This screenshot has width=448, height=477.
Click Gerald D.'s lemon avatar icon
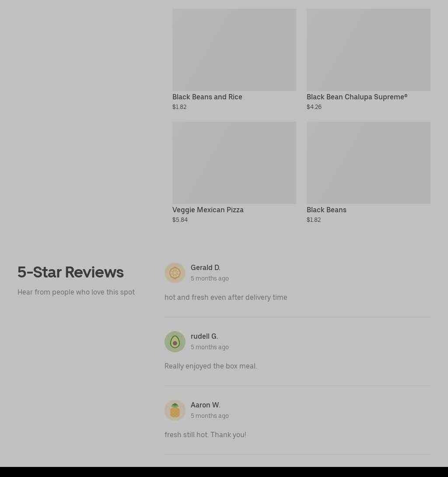click(x=175, y=273)
